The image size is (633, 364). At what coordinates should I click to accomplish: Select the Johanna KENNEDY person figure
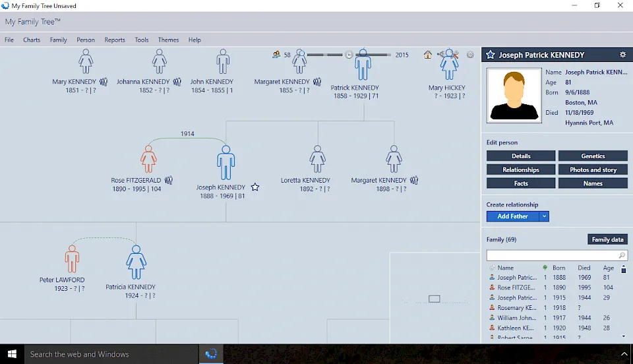point(160,61)
